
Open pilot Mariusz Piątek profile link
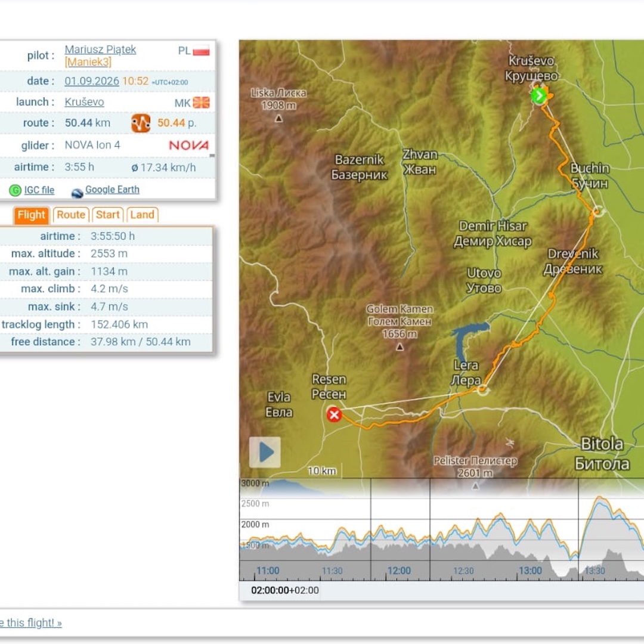(100, 49)
